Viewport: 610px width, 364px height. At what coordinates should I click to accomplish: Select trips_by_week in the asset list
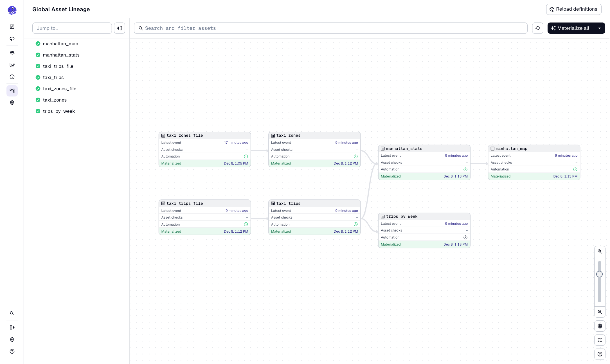coord(59,111)
